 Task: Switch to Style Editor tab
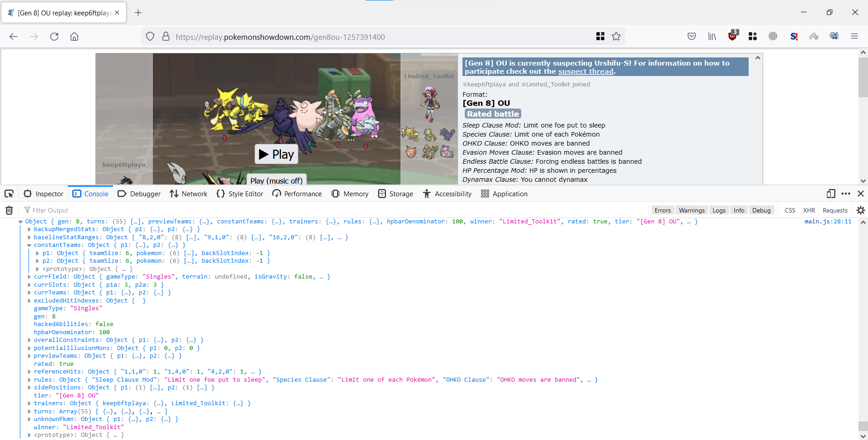(240, 194)
